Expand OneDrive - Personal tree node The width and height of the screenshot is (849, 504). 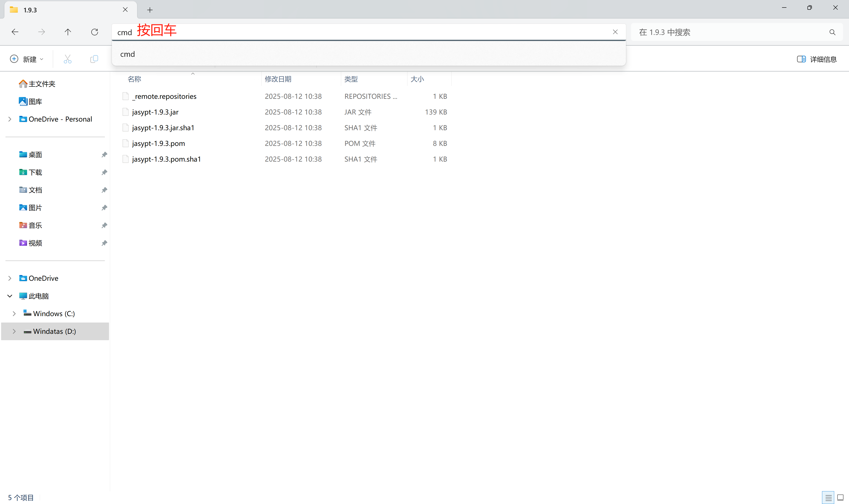10,119
